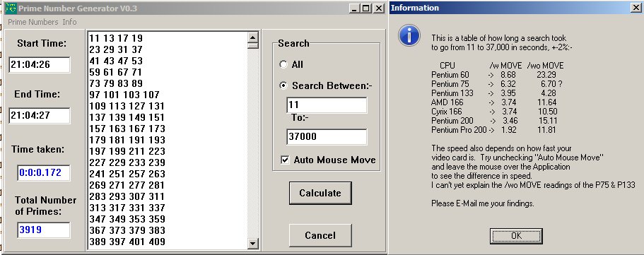Click the primes list row '11 13 17 19'
This screenshot has width=644, height=255.
(116, 39)
